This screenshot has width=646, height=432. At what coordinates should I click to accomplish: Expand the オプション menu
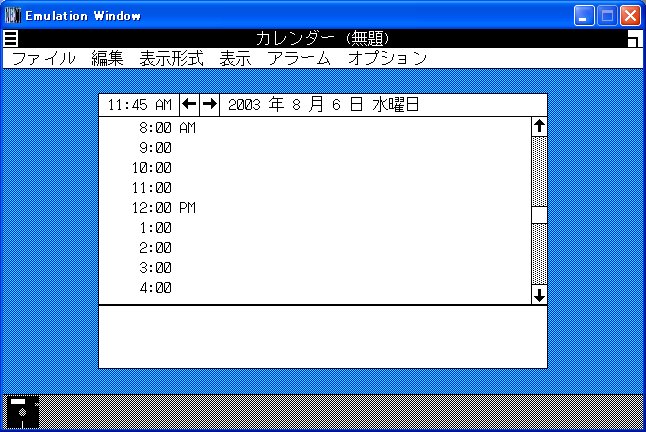(x=387, y=58)
